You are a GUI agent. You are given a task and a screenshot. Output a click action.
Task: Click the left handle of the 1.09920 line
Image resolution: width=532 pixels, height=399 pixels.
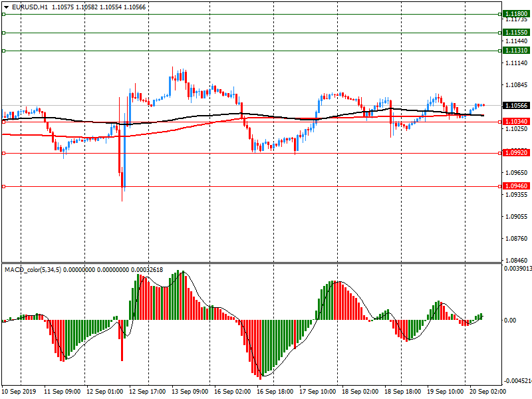pos(4,154)
